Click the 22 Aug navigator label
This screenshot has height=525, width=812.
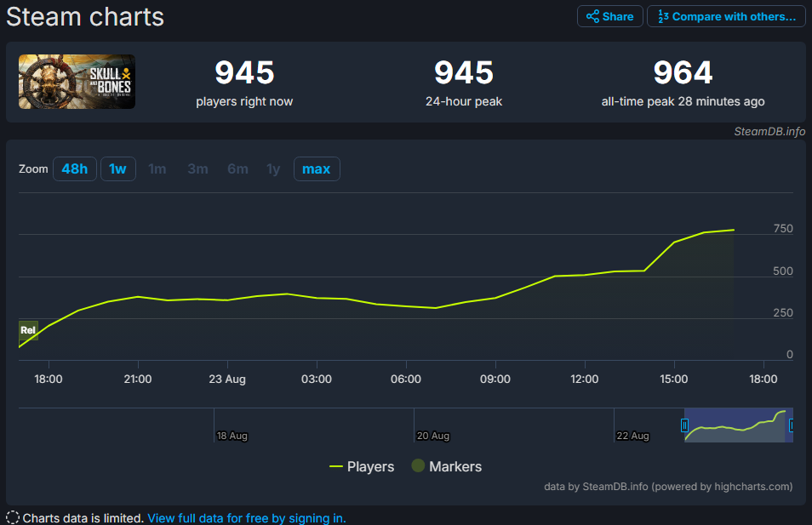click(632, 436)
